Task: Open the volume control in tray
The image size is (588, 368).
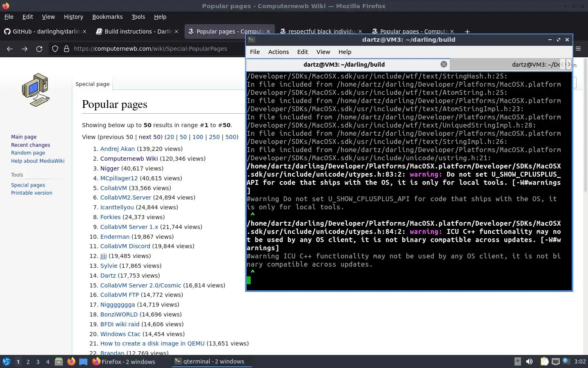Action: tap(529, 361)
